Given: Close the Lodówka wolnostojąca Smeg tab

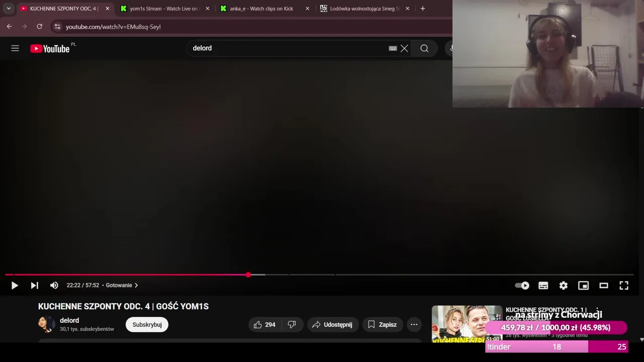Looking at the screenshot, I should coord(407,9).
